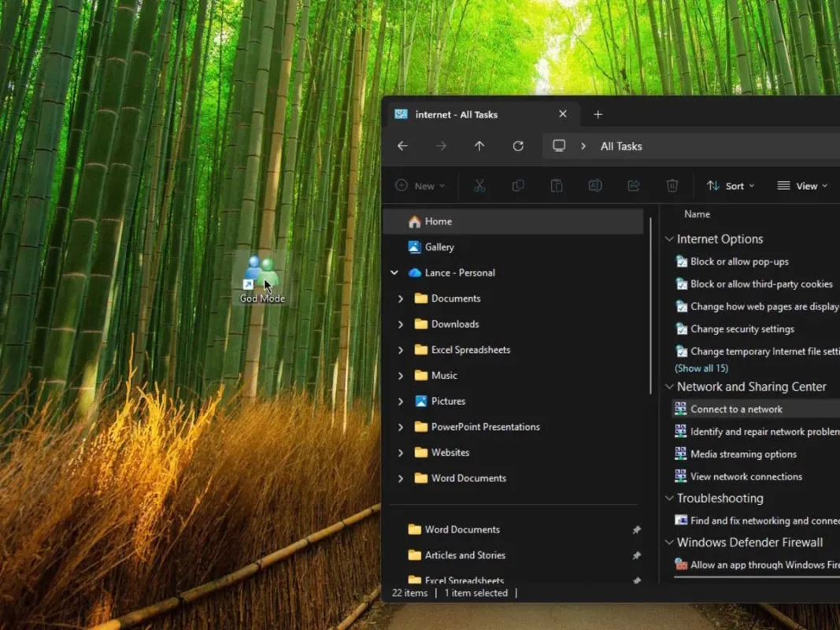Open the Sort dropdown
Screen dimensions: 840x630
(x=731, y=186)
